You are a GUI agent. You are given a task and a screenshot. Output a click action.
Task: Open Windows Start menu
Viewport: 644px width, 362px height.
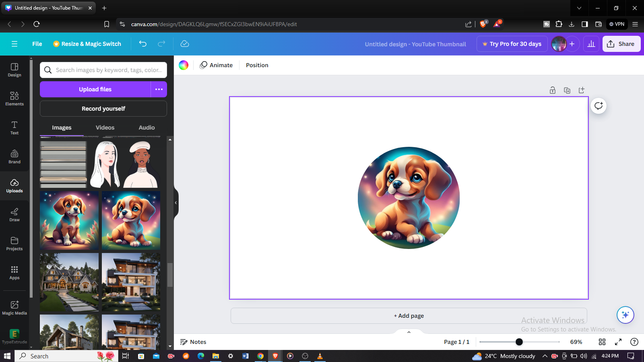[x=7, y=356]
